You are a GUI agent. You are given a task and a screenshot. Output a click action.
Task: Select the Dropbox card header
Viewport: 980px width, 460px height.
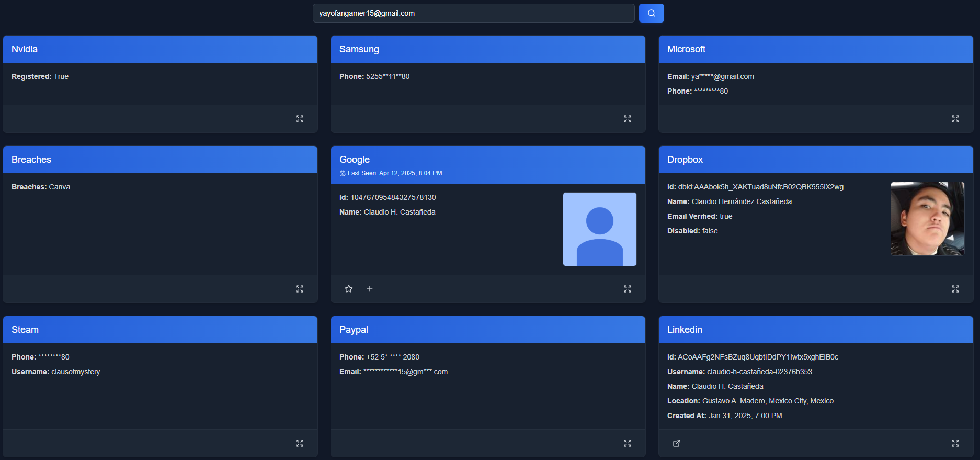click(x=816, y=160)
